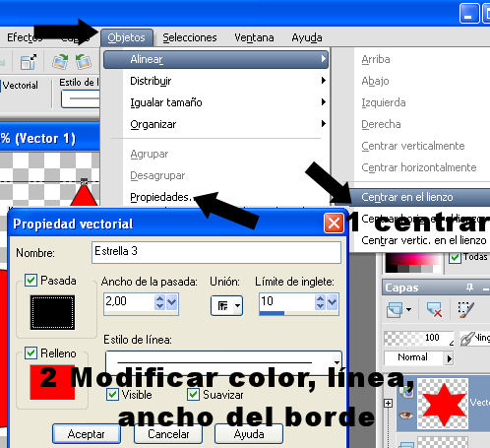Click the new layer icon in Capas
Image resolution: width=490 pixels, height=448 pixels.
395,309
